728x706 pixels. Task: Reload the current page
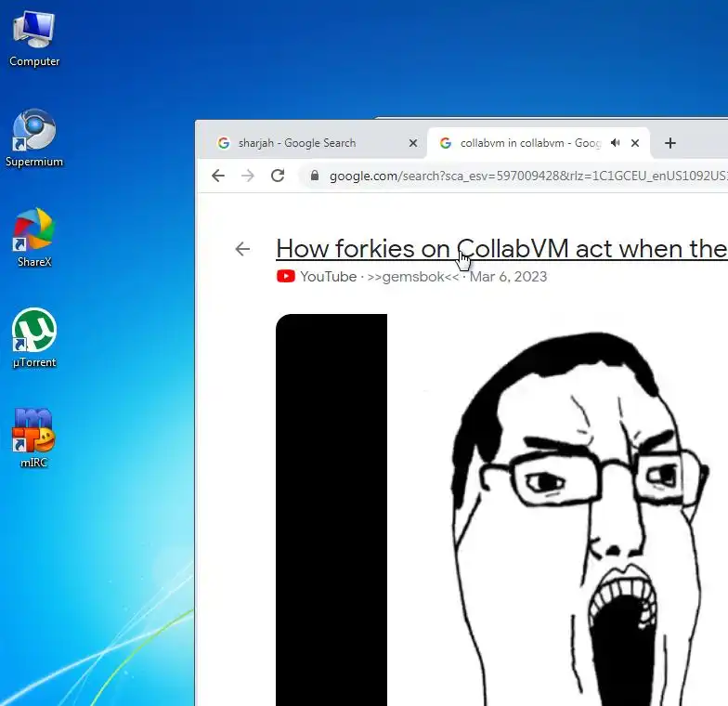tap(278, 176)
